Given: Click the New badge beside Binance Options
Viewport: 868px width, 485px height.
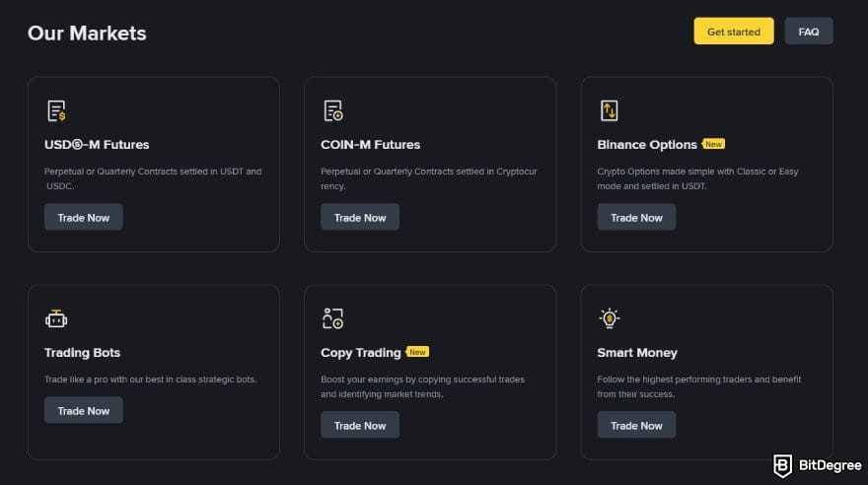Looking at the screenshot, I should 713,144.
